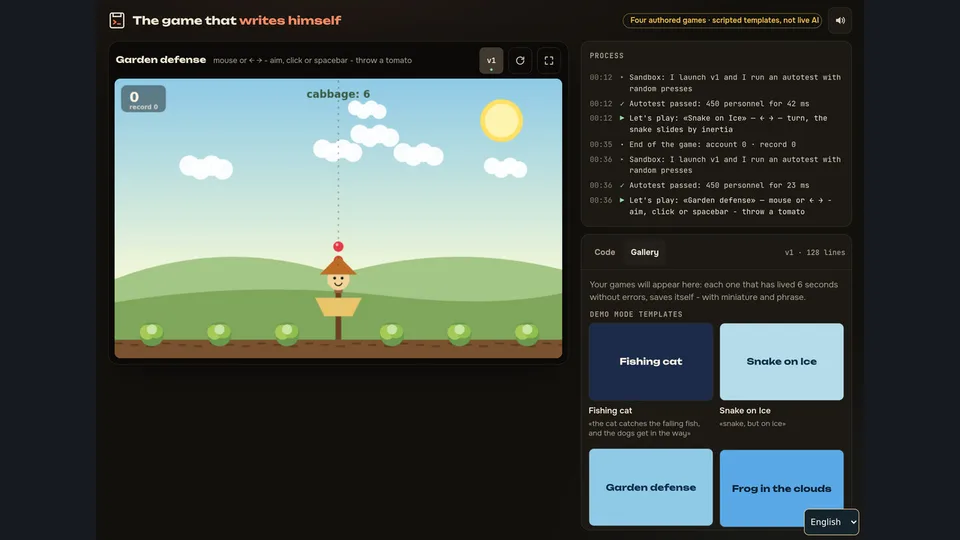
Task: Click the 'Snake on Ice' caption below thumbnail
Action: [744, 411]
